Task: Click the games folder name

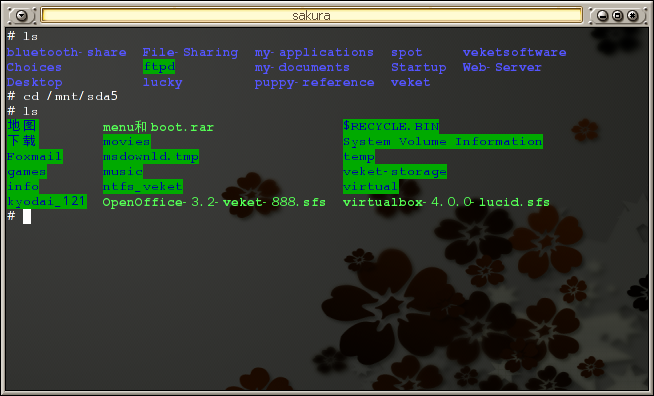Action: (x=27, y=172)
